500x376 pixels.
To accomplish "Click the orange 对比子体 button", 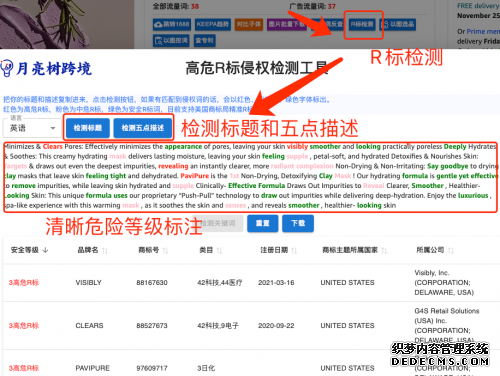I will point(249,24).
